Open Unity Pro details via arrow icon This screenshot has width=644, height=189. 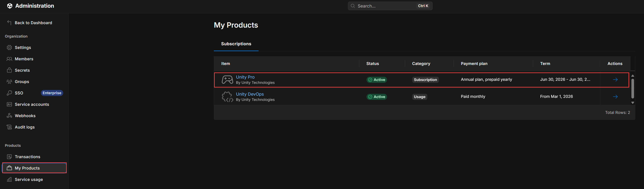click(x=615, y=80)
